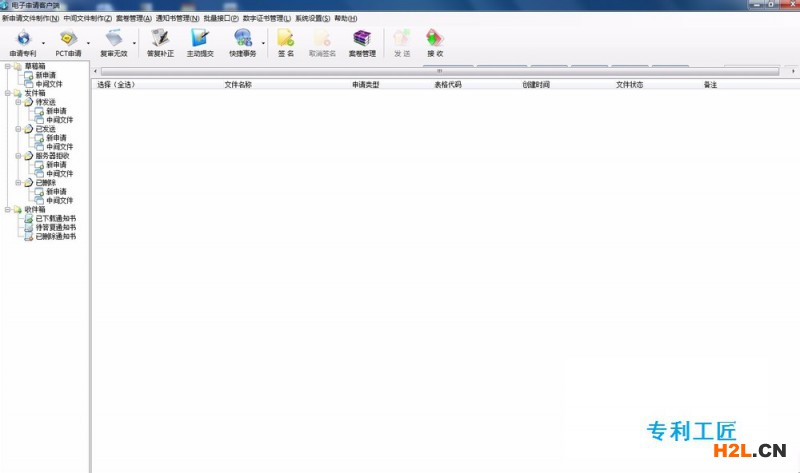Open the 数字证书管理 menu

point(267,18)
